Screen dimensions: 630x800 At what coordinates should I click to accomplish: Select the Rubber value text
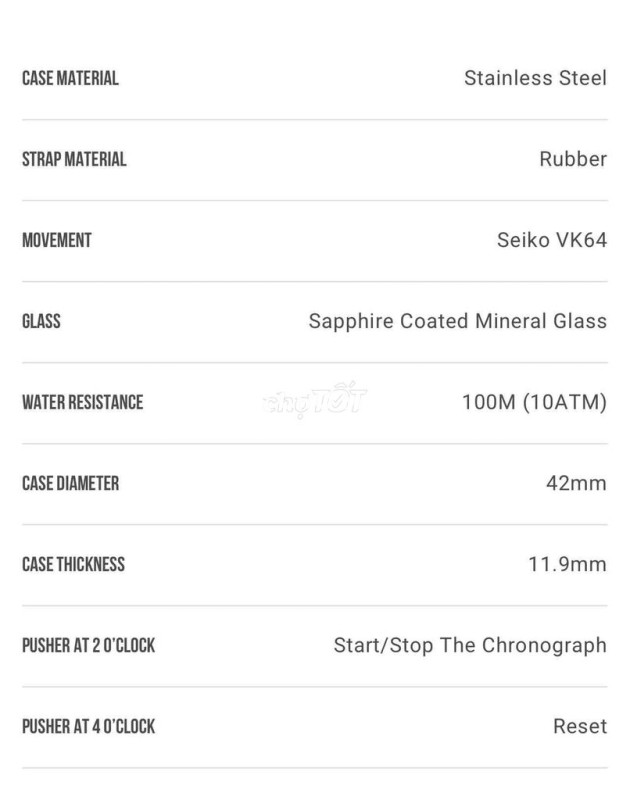coord(573,159)
